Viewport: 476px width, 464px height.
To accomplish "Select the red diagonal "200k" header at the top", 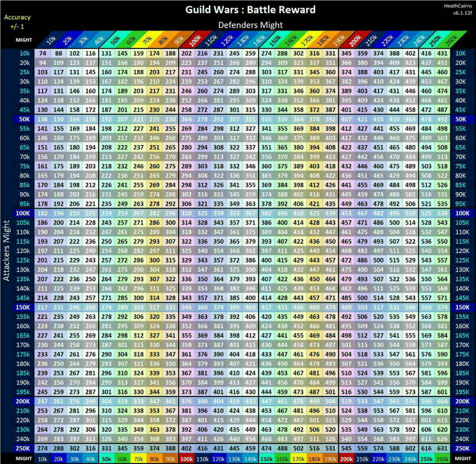I will coord(354,40).
